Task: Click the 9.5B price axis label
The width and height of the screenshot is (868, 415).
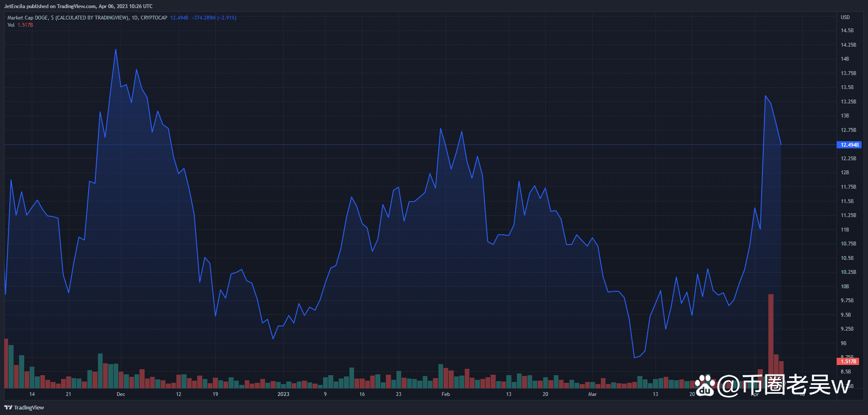Action: 846,315
